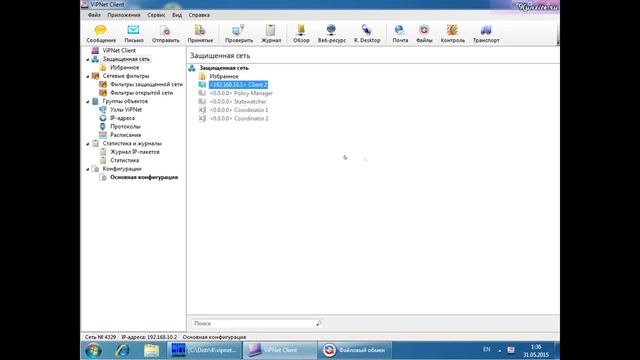Switch to the C:\Distr taskbar window
Image resolution: width=640 pixels, height=360 pixels.
(204, 350)
